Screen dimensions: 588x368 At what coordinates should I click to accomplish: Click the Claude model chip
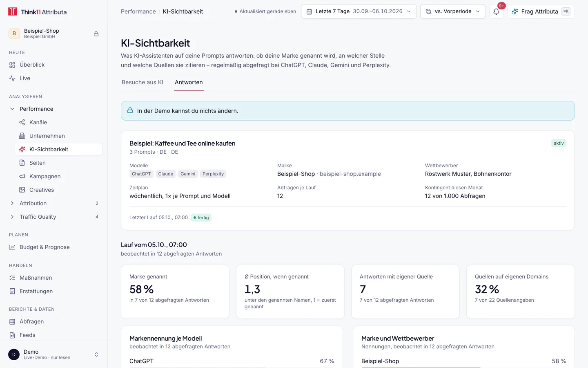point(166,174)
